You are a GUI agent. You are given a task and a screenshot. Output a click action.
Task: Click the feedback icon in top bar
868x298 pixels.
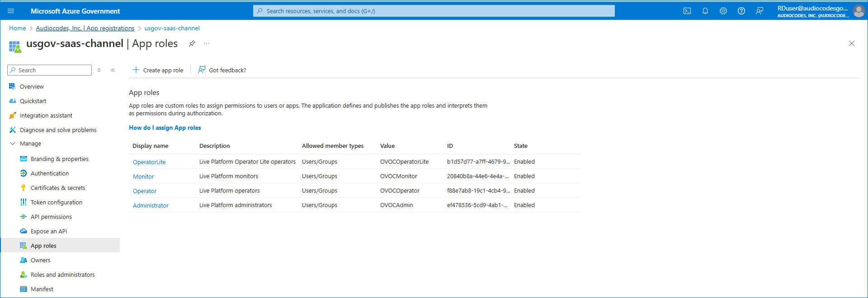coord(759,11)
